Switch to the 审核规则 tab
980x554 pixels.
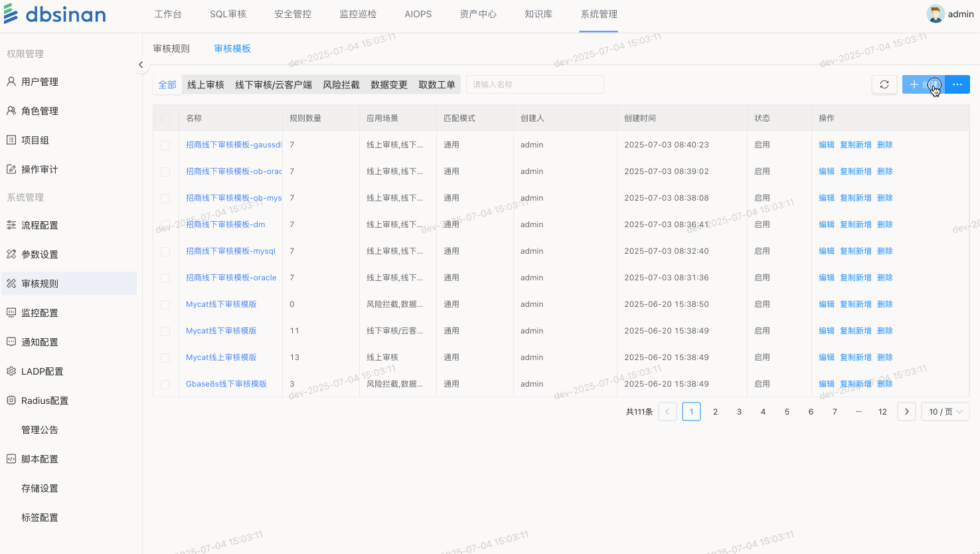(171, 48)
